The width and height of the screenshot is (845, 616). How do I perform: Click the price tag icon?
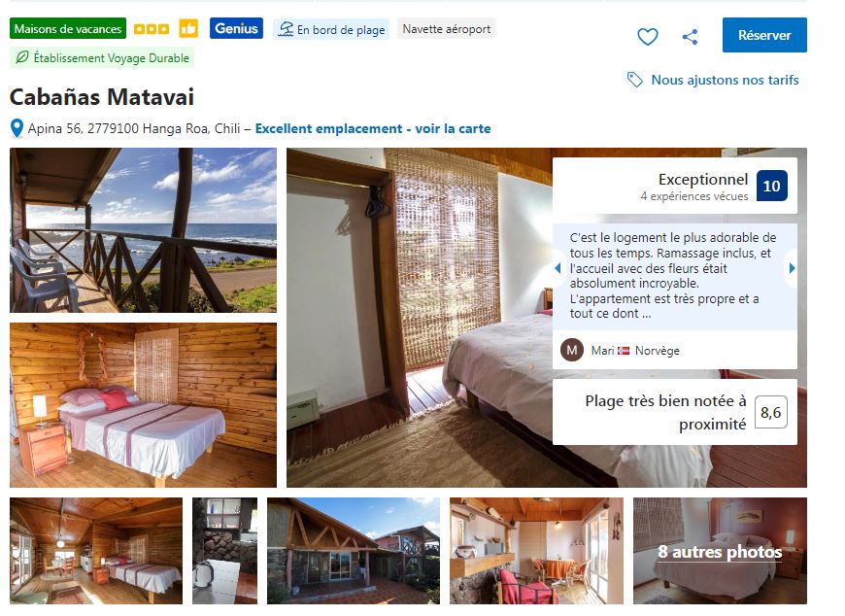(635, 80)
